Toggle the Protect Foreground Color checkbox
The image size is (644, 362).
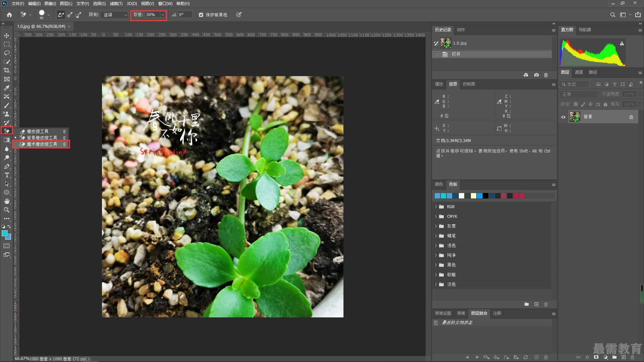pyautogui.click(x=201, y=15)
